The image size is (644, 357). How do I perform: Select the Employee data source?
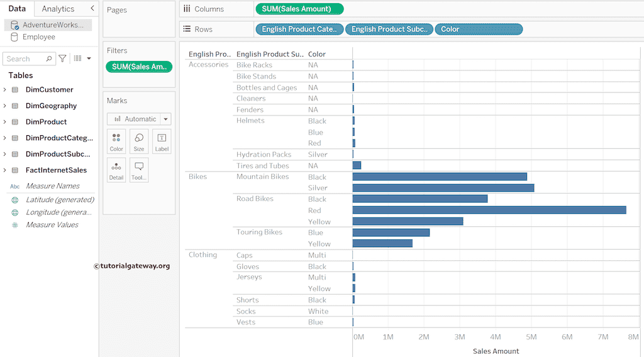[38, 37]
